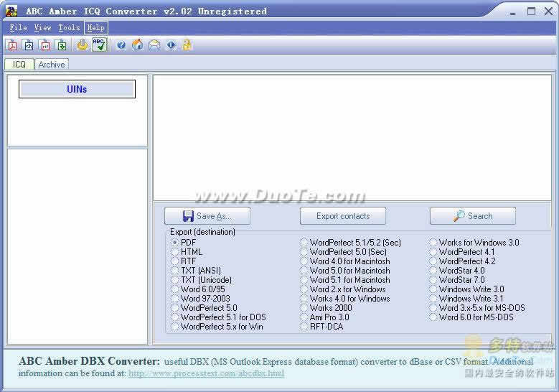Click the yellow padlock register icon
559x392 pixels.
click(187, 45)
